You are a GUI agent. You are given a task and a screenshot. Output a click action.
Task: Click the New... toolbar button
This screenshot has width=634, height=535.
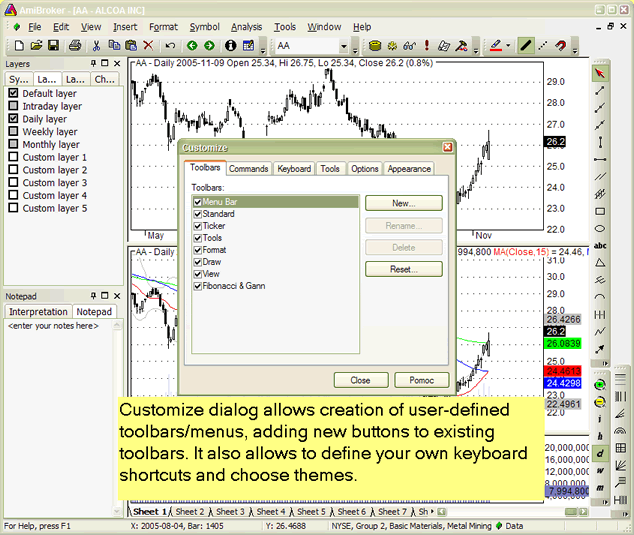[403, 203]
